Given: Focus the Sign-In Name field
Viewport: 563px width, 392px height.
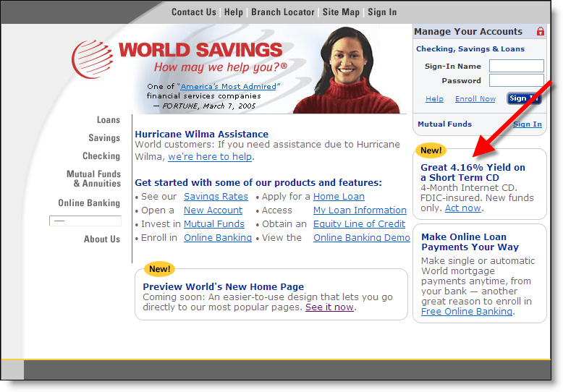Looking at the screenshot, I should [516, 66].
